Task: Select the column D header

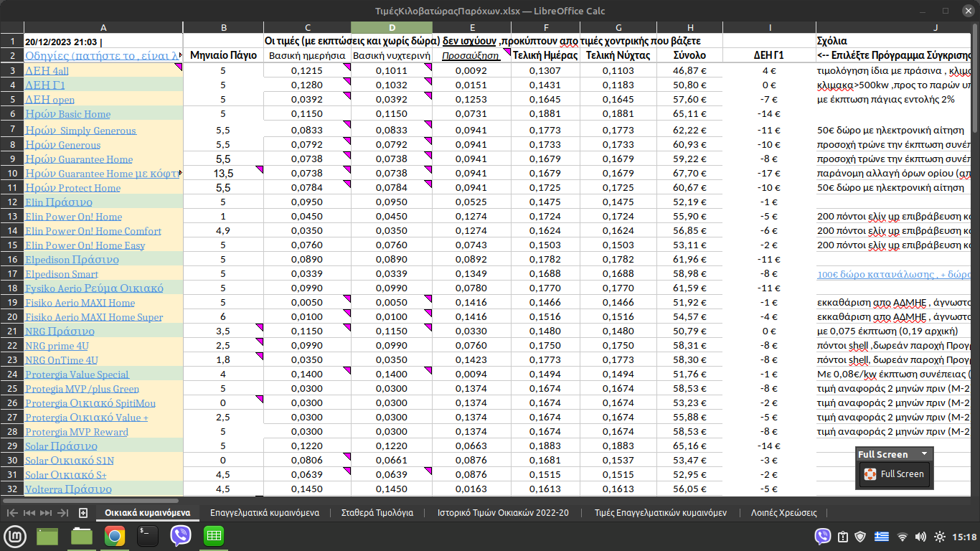Action: (x=392, y=27)
